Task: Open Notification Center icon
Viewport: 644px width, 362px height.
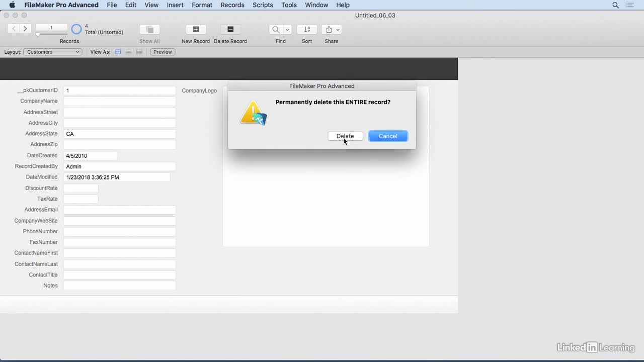Action: click(x=630, y=5)
